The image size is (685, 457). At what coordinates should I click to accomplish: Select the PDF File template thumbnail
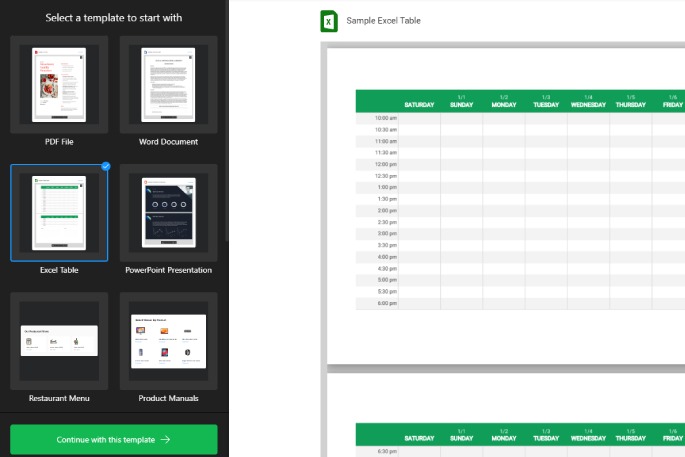(60, 84)
